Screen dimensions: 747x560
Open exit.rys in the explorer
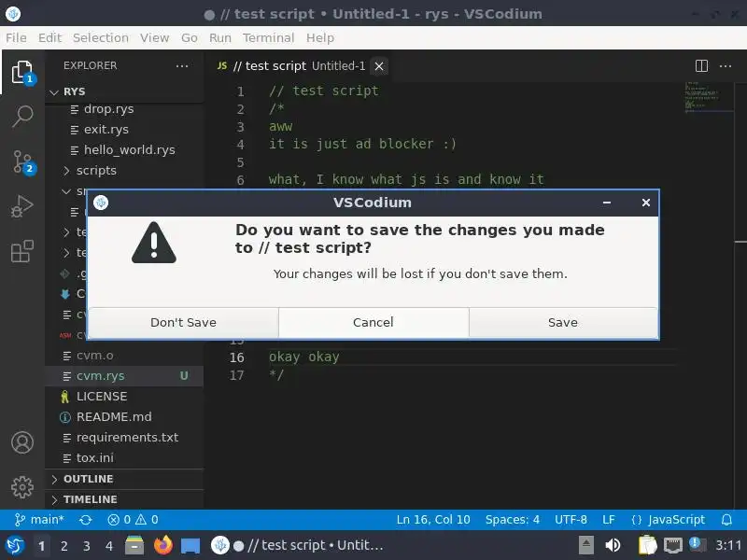(x=125, y=130)
